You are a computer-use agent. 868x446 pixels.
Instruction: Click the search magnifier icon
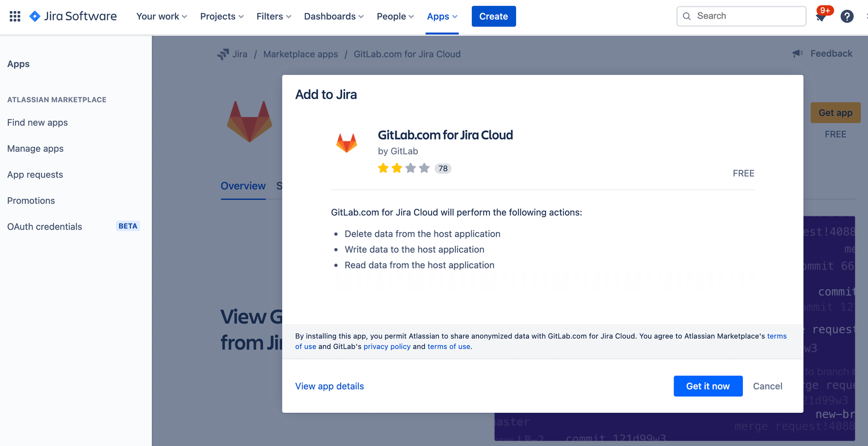pyautogui.click(x=687, y=16)
